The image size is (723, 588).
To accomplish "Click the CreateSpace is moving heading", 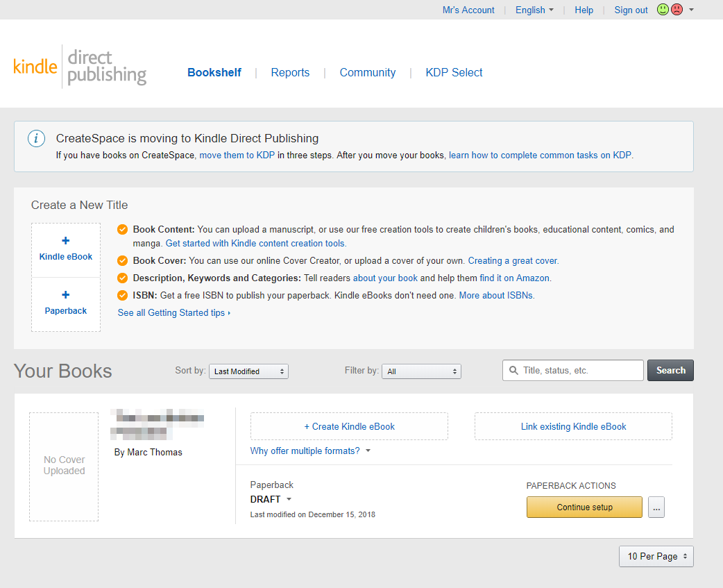I will pos(187,138).
